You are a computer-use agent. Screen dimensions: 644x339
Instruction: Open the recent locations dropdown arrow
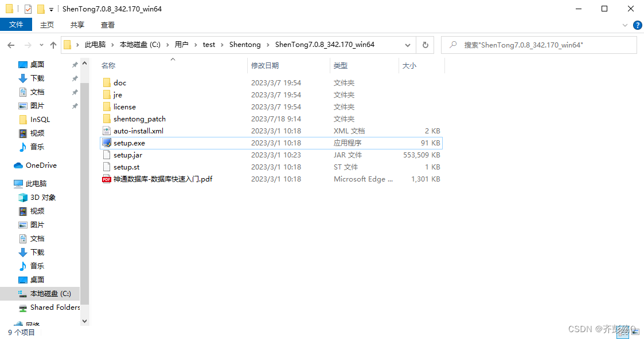click(x=41, y=45)
